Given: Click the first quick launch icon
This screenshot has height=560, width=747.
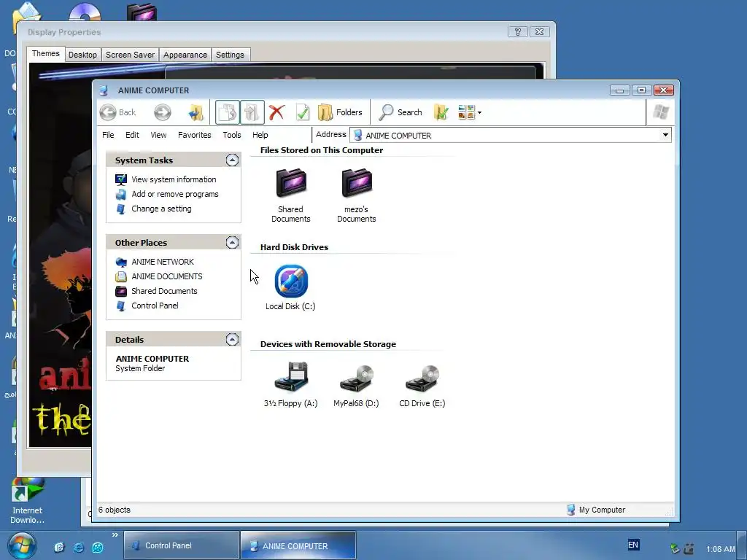Looking at the screenshot, I should click(59, 548).
